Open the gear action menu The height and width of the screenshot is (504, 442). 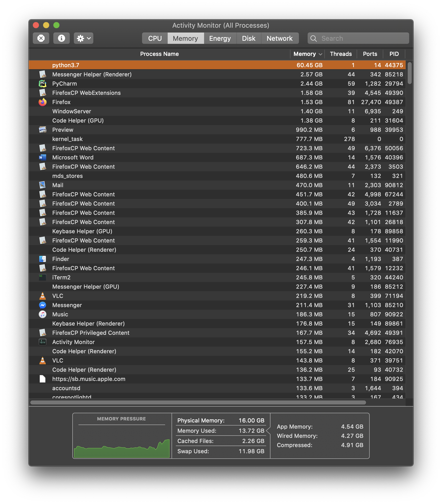83,38
